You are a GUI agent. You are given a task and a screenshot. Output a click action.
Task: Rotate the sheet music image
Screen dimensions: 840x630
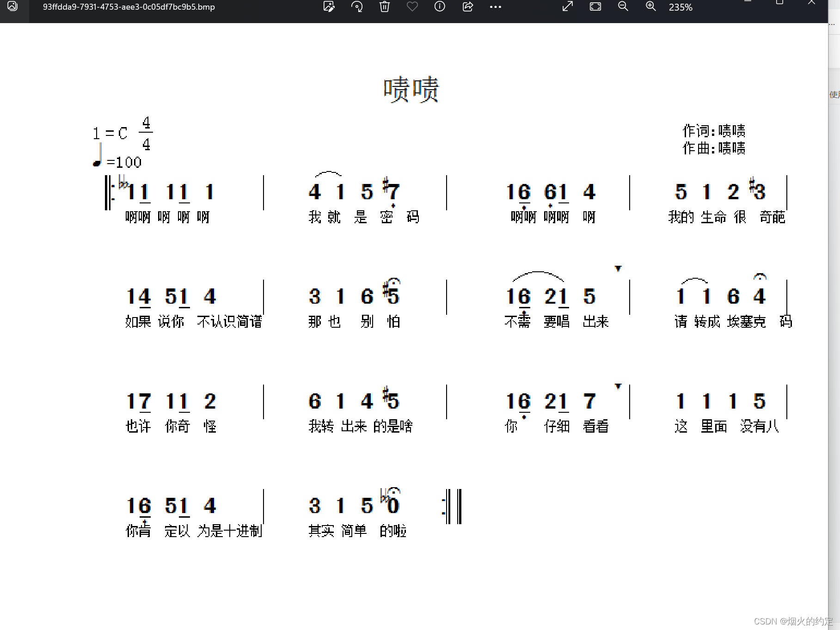(356, 7)
